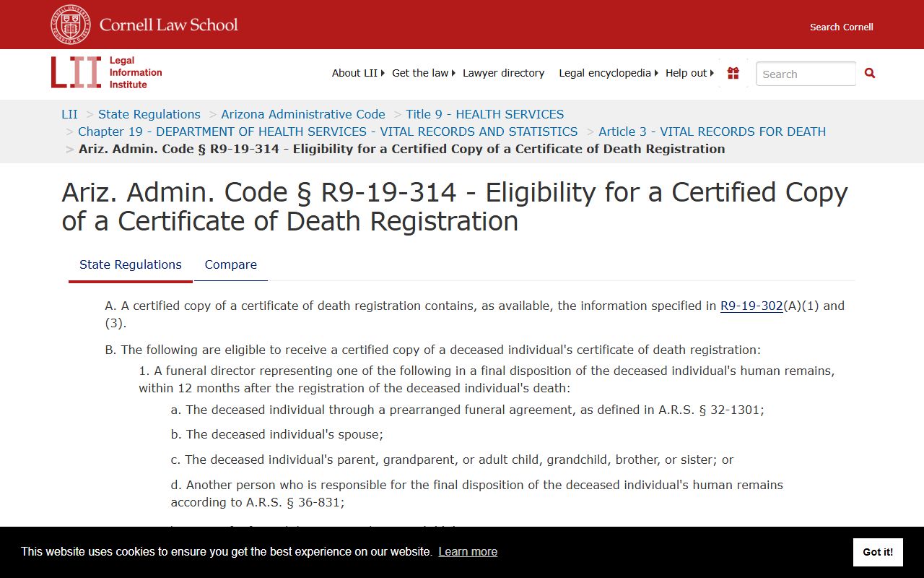Dismiss cookie banner with Got it!

point(878,552)
